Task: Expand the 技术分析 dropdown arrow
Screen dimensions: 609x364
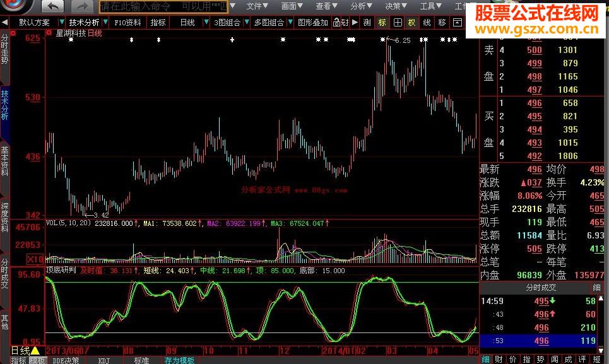Action: [x=105, y=23]
